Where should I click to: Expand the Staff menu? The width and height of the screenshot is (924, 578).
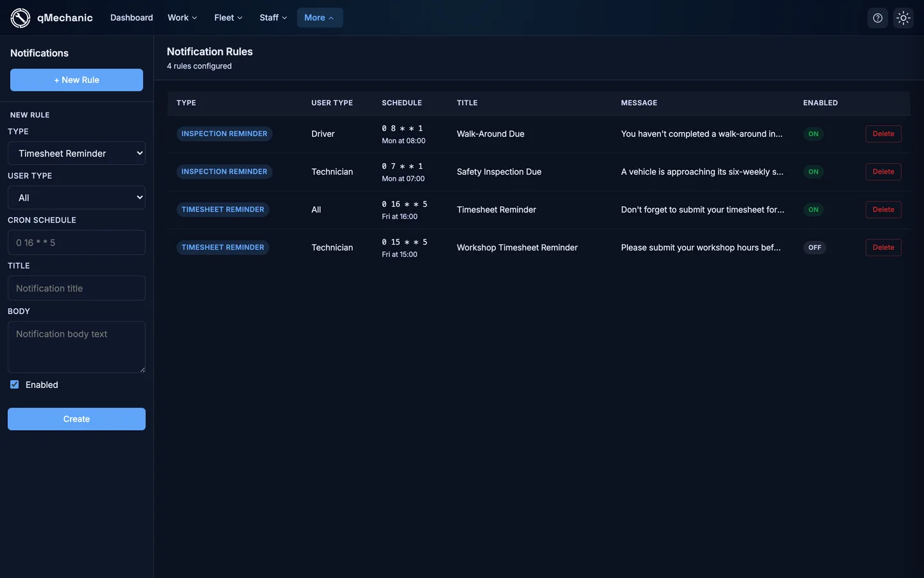point(273,18)
